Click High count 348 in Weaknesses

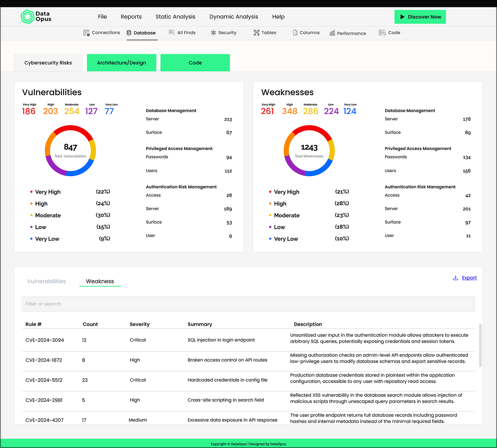[x=290, y=111]
